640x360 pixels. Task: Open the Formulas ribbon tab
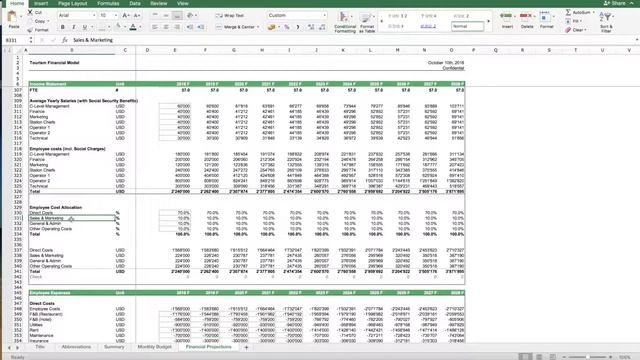tap(108, 3)
